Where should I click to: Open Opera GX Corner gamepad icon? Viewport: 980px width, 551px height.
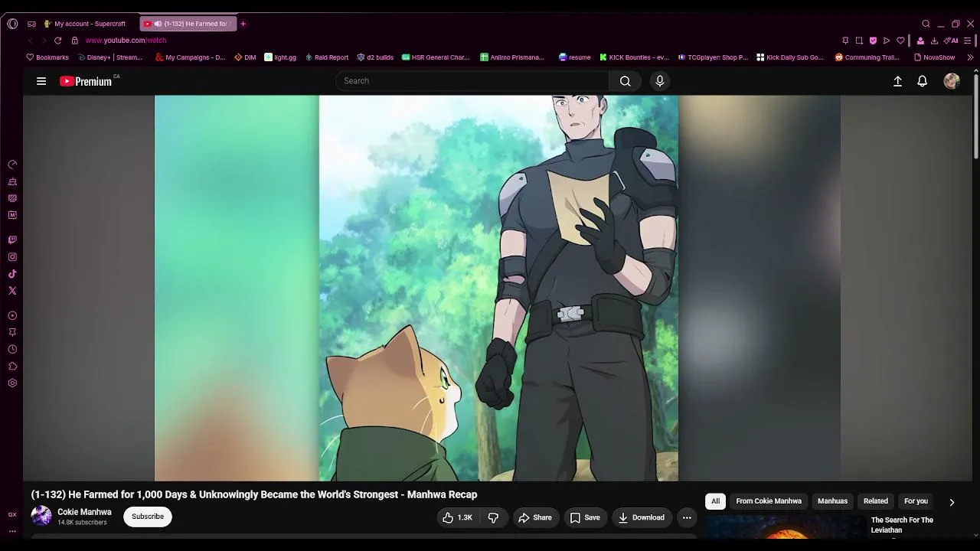pyautogui.click(x=31, y=24)
